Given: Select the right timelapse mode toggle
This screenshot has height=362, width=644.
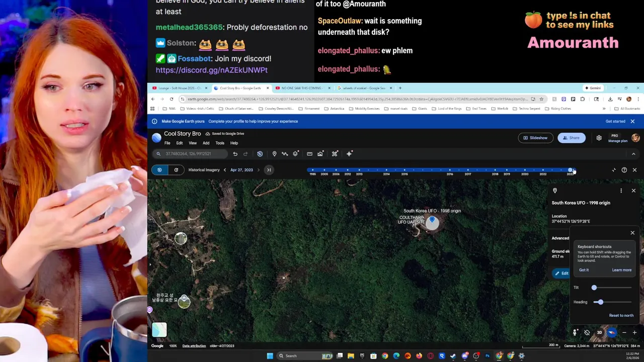Looking at the screenshot, I should pos(176,170).
